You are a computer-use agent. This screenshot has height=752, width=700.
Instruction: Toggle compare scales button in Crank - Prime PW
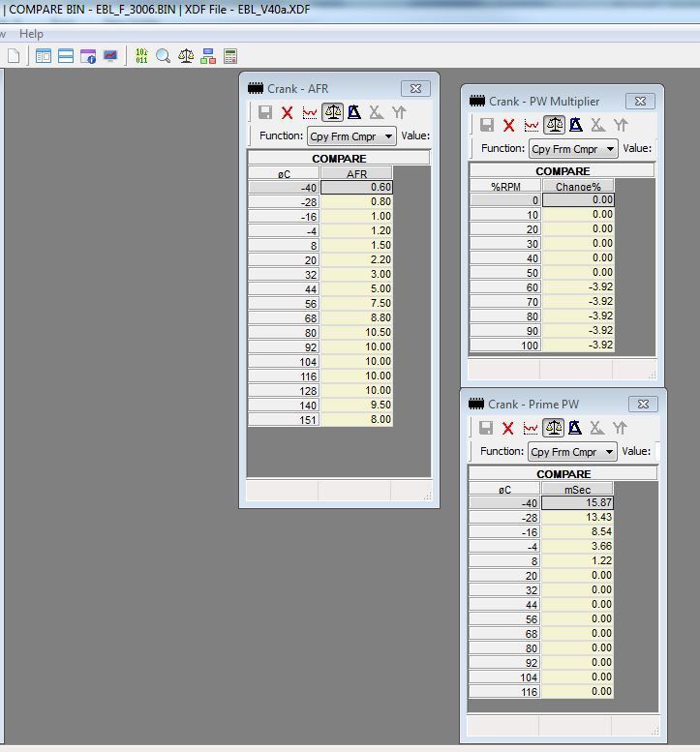[x=553, y=428]
